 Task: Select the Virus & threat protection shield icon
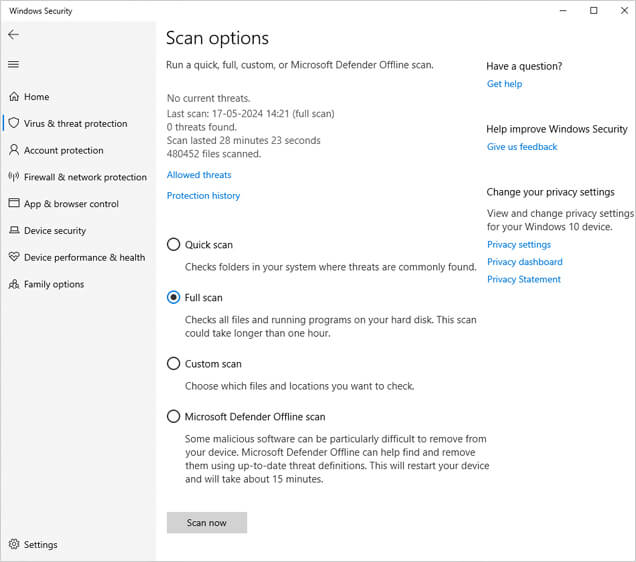click(14, 123)
